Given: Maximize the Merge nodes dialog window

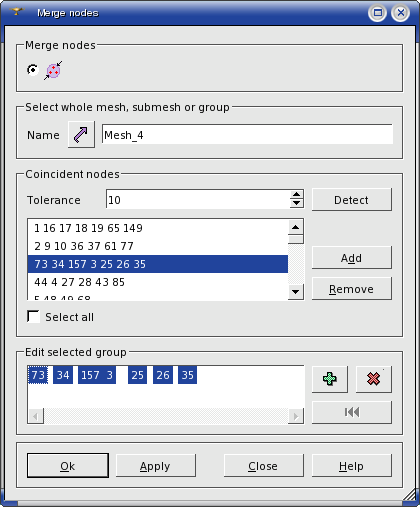Looking at the screenshot, I should pyautogui.click(x=378, y=13).
